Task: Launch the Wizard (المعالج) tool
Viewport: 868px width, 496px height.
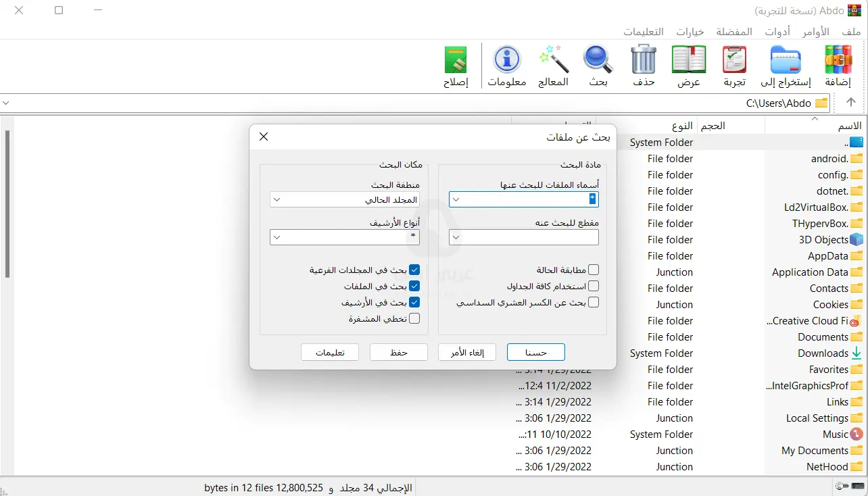Action: tap(553, 64)
